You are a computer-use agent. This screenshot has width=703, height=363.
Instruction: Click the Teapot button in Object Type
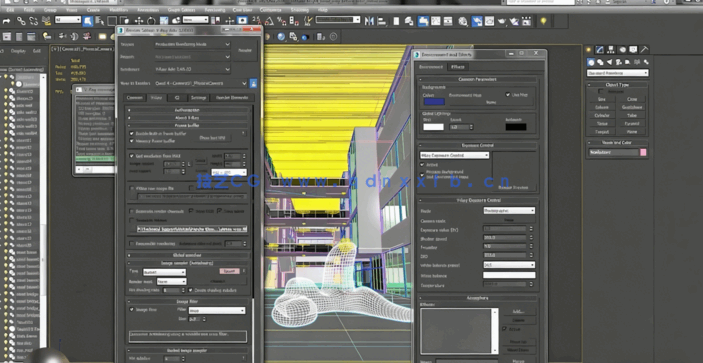[602, 132]
